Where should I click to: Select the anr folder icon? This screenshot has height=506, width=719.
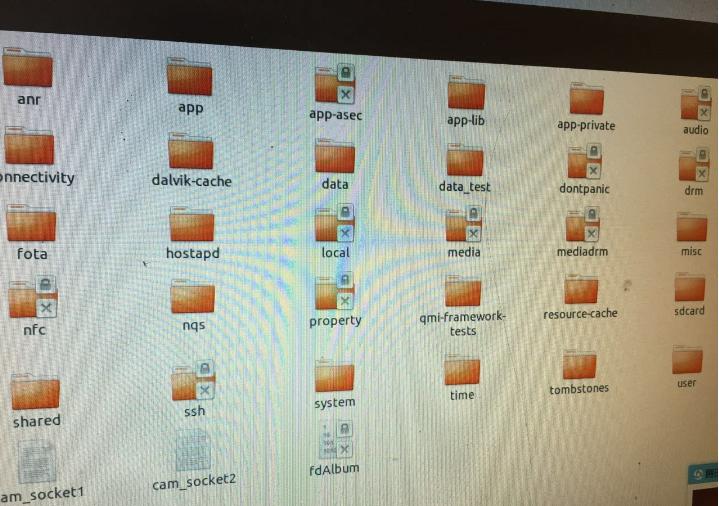point(28,68)
